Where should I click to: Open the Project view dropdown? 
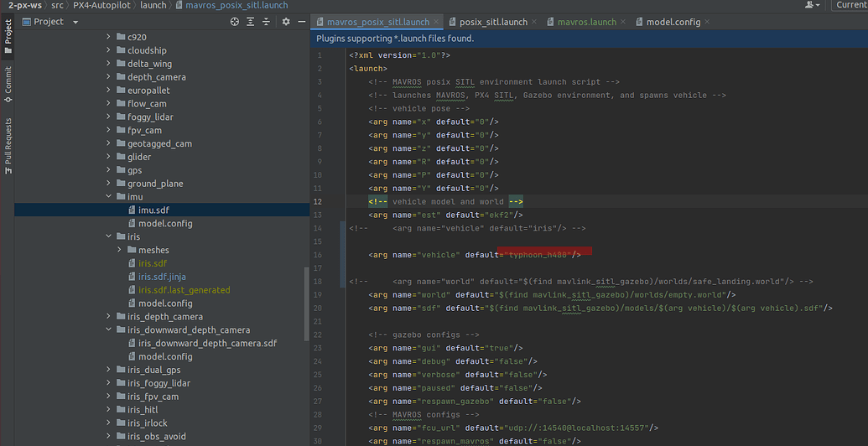(x=75, y=22)
